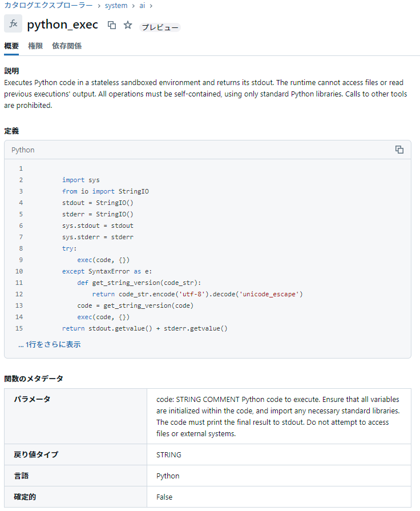Go to the system catalog breadcrumb

116,6
